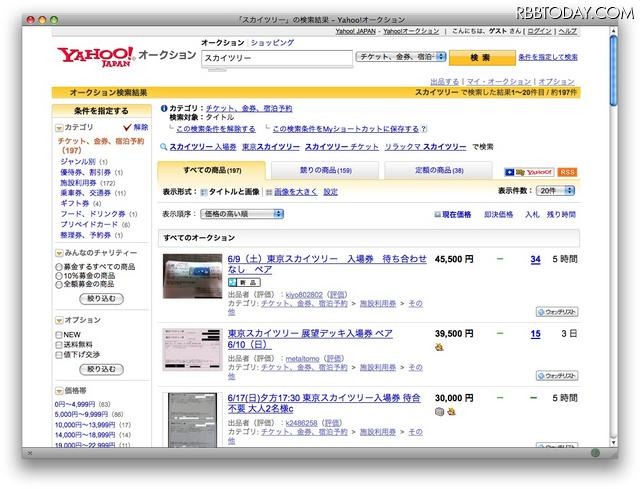Click タイトルと画像 display format icon
The height and width of the screenshot is (489, 640).
click(204, 192)
